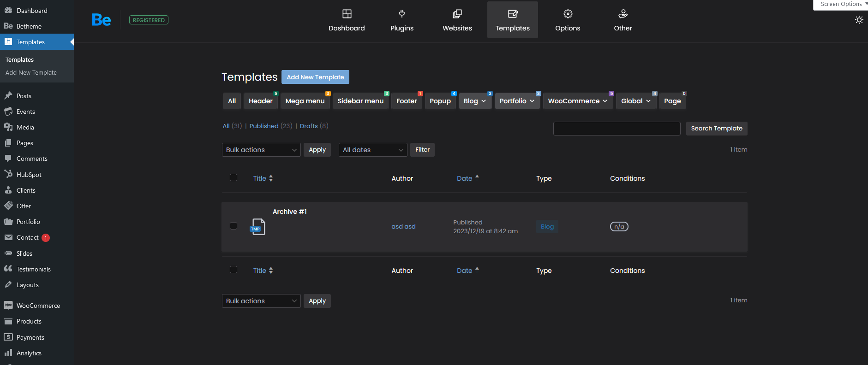868x365 pixels.
Task: Filter templates by Mega menu
Action: click(305, 101)
